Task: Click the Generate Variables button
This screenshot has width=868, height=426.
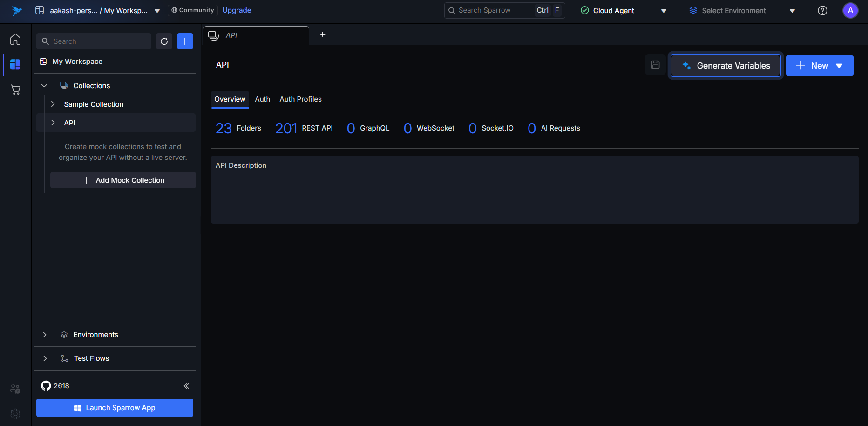Action: [726, 66]
